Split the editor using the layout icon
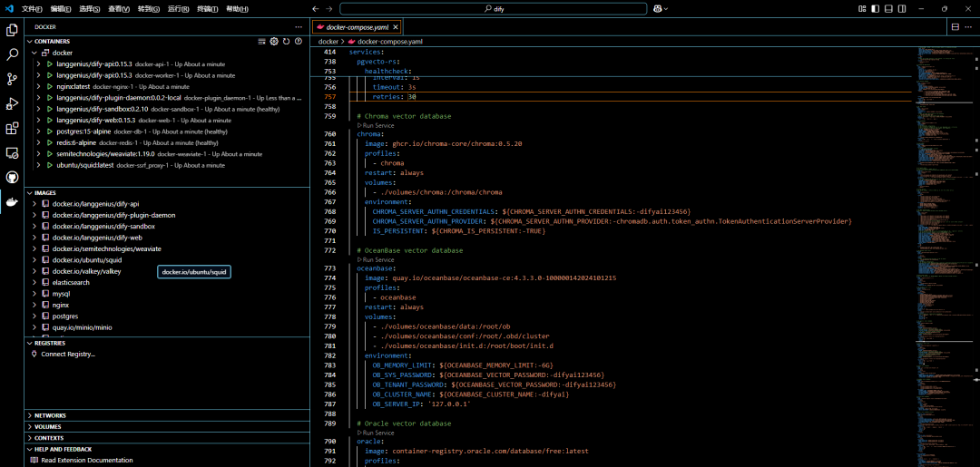The image size is (980, 467). click(955, 27)
